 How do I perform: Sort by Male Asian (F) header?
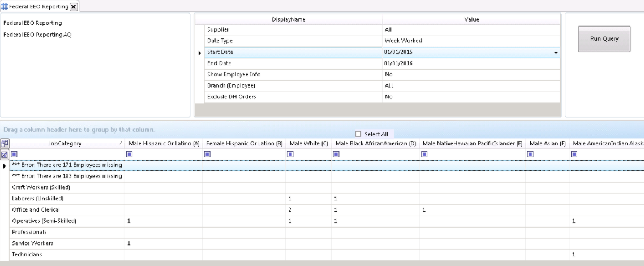(x=548, y=144)
